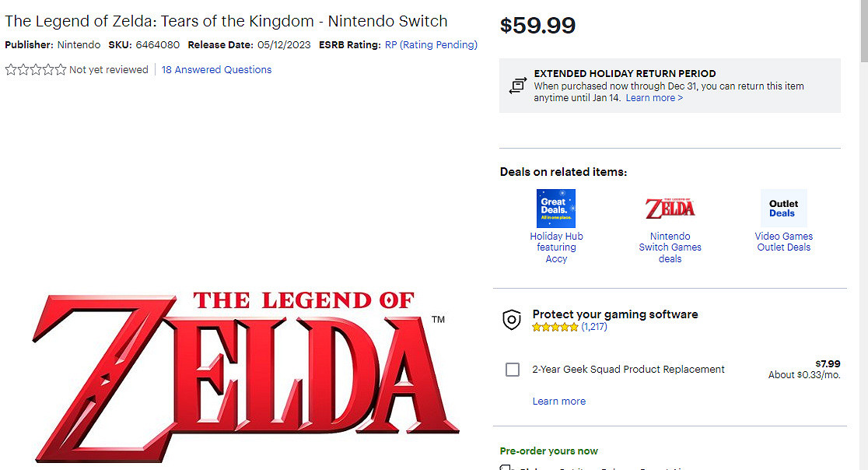Click Learn more under Geek Squad replacement
Screen dimensions: 868x470
pyautogui.click(x=559, y=402)
